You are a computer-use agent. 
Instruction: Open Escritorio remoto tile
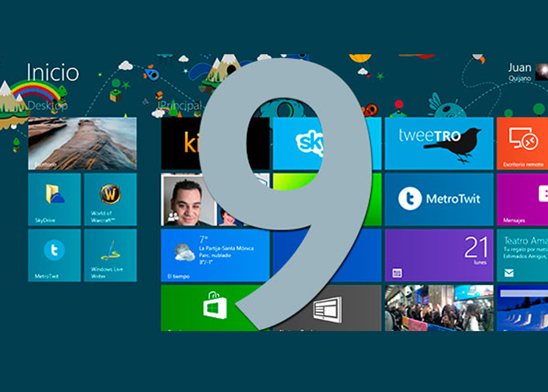click(522, 144)
